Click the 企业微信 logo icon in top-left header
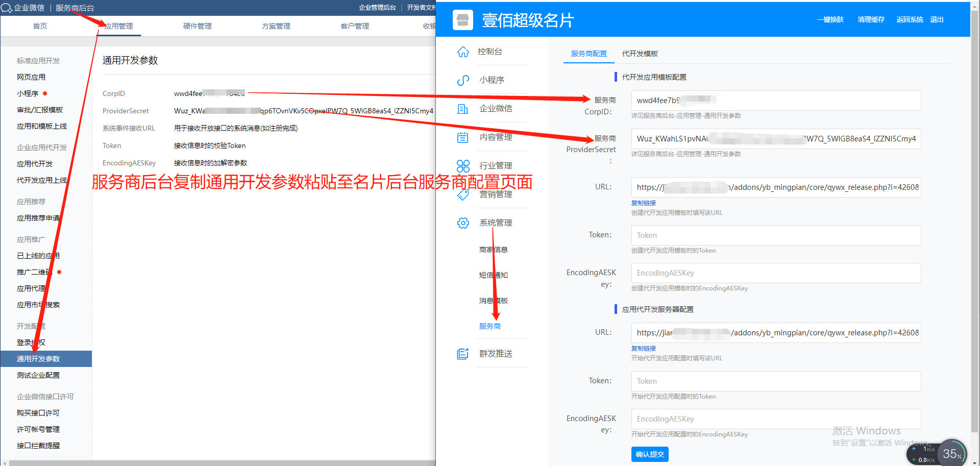980x466 pixels. coord(7,8)
